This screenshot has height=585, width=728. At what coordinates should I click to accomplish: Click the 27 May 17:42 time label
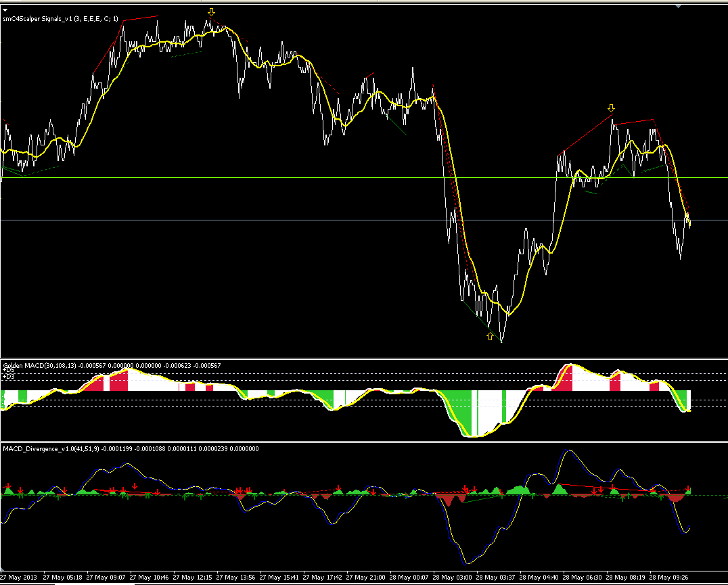click(322, 577)
